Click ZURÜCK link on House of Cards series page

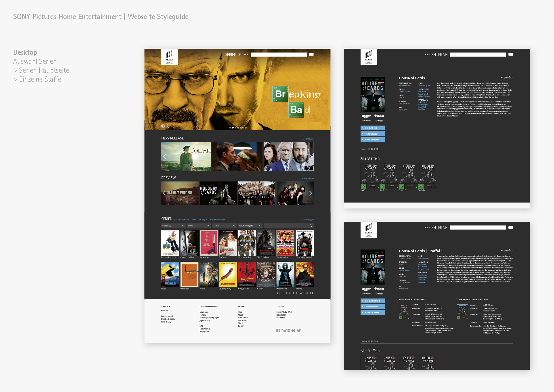pyautogui.click(x=507, y=78)
